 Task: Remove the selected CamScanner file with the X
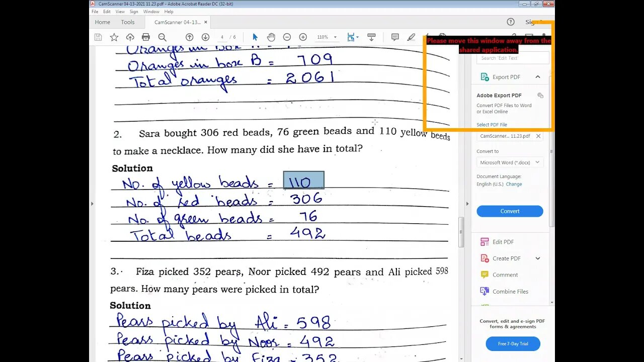(538, 136)
